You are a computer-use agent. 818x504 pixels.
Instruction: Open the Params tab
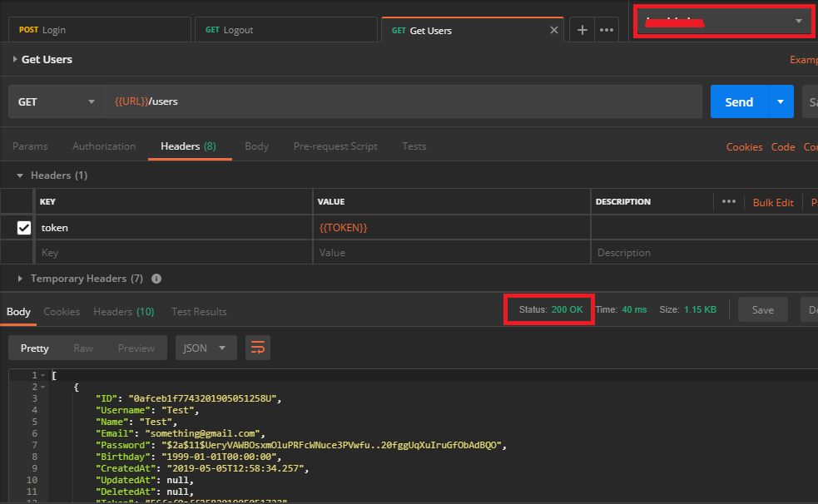[x=30, y=146]
